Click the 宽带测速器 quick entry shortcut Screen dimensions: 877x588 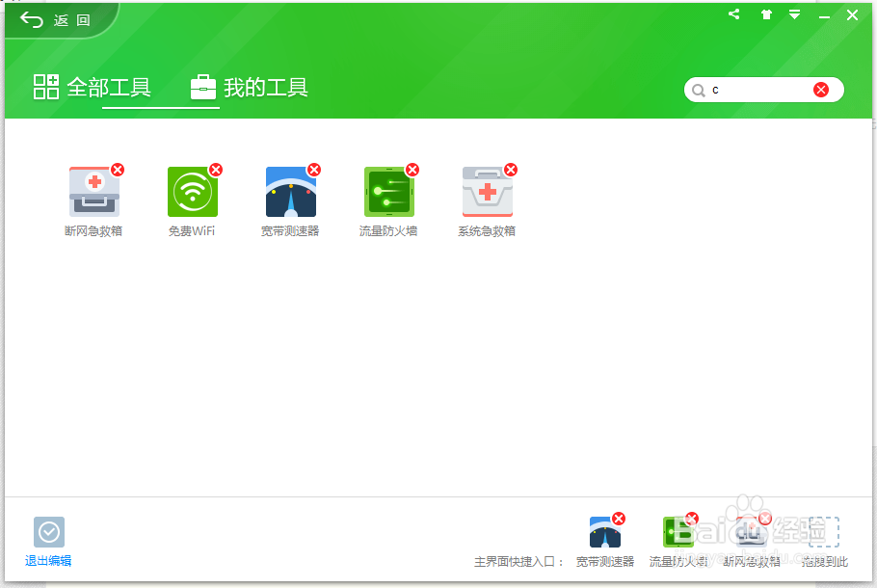tap(605, 531)
